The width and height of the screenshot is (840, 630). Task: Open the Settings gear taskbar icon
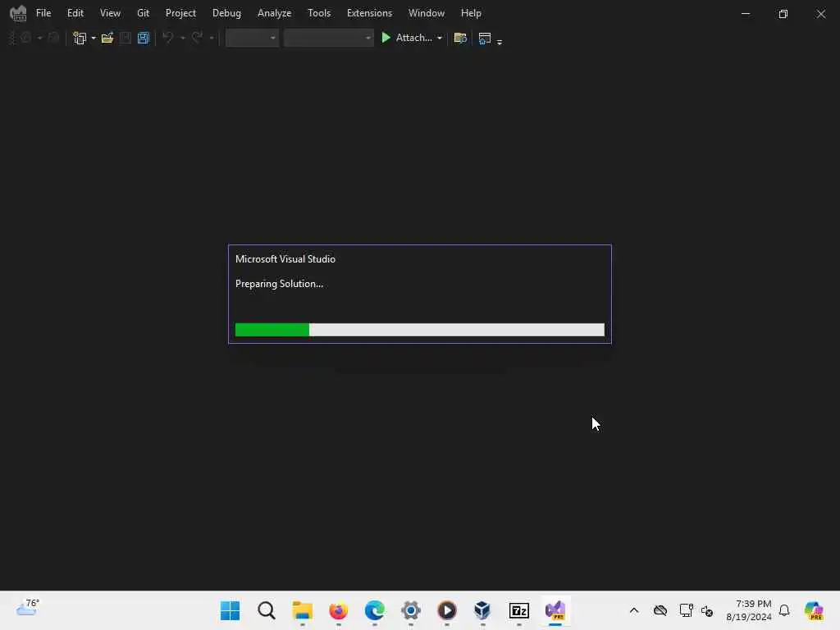(411, 610)
